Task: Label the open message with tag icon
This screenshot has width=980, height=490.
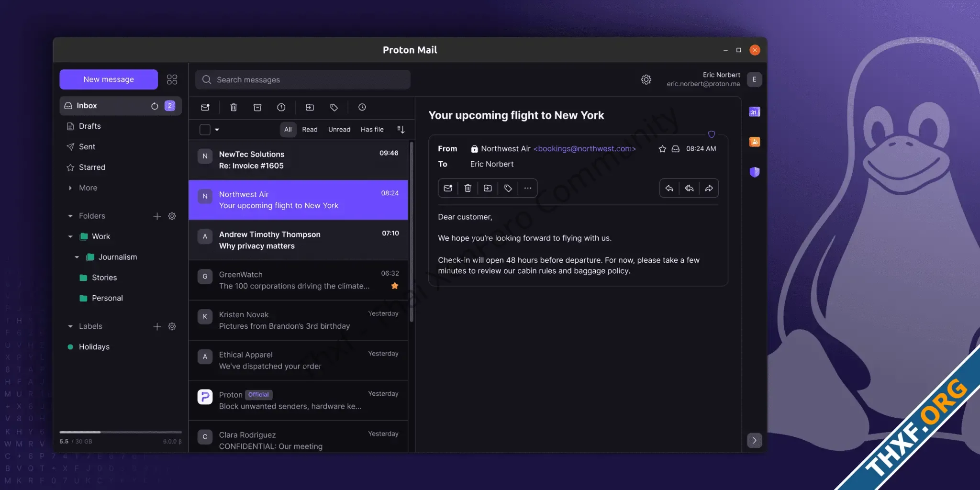Action: point(508,188)
